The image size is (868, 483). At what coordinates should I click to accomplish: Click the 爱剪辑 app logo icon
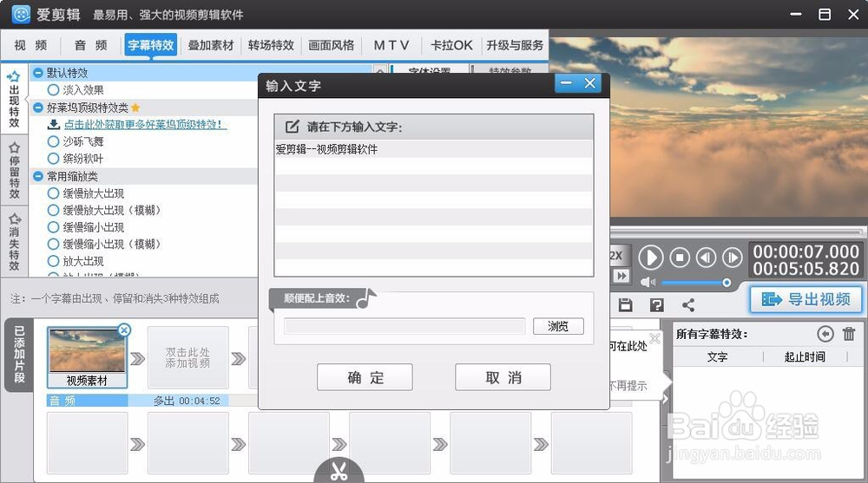point(21,14)
